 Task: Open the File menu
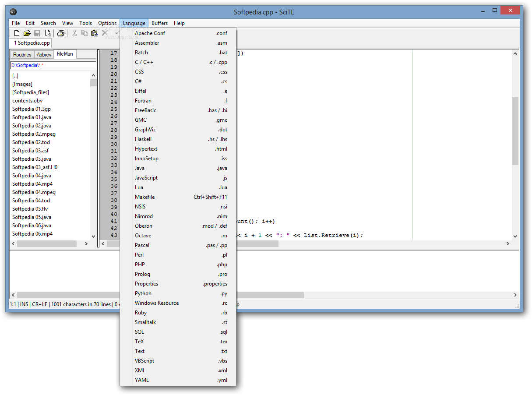pyautogui.click(x=16, y=23)
